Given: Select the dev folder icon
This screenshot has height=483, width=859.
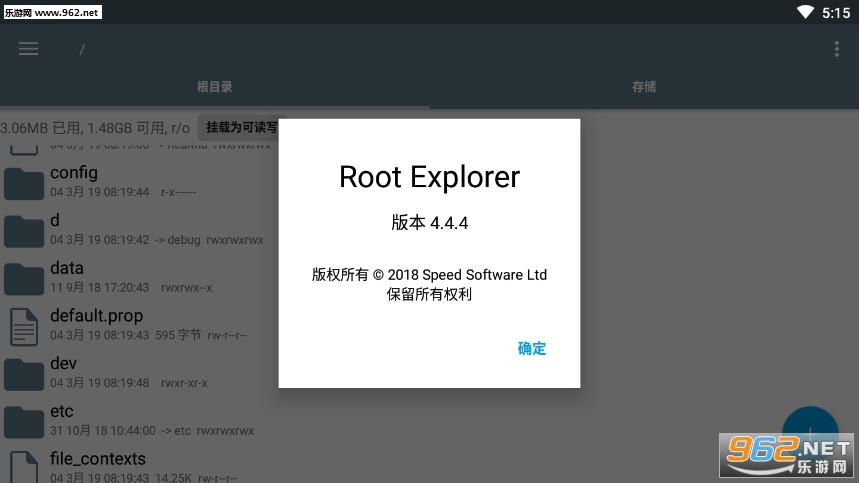Looking at the screenshot, I should tap(24, 374).
